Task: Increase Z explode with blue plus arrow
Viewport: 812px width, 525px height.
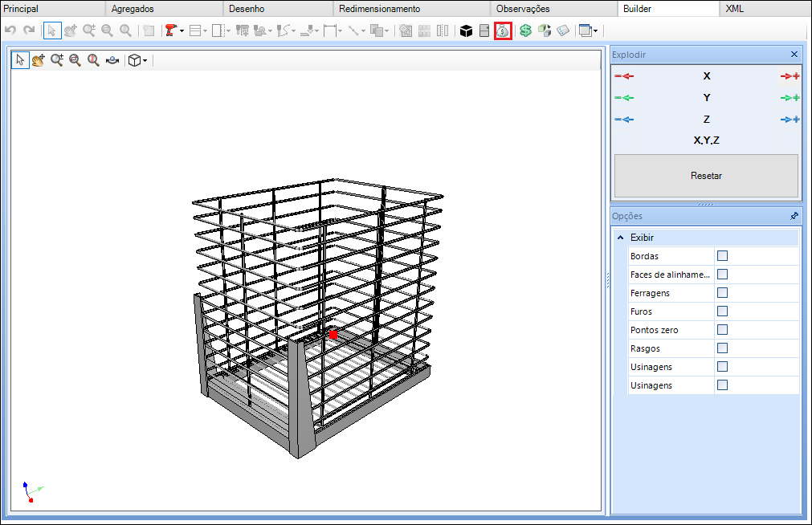Action: coord(790,120)
